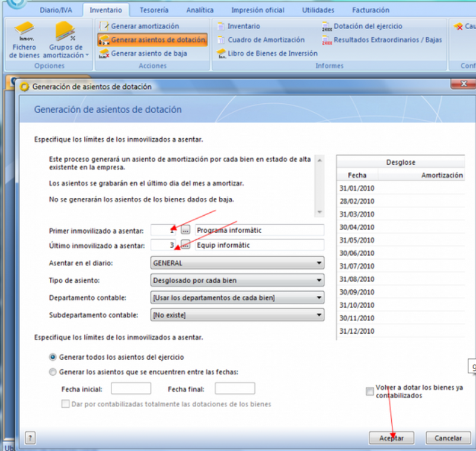The height and width of the screenshot is (451, 476).
Task: Click Generar asiento de baja icon
Action: point(104,53)
